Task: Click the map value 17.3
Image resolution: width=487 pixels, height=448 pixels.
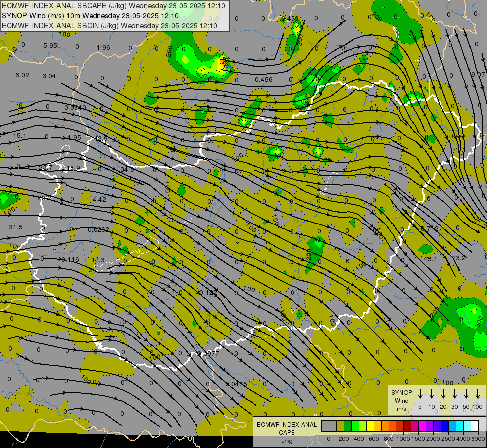Action: [x=98, y=260]
